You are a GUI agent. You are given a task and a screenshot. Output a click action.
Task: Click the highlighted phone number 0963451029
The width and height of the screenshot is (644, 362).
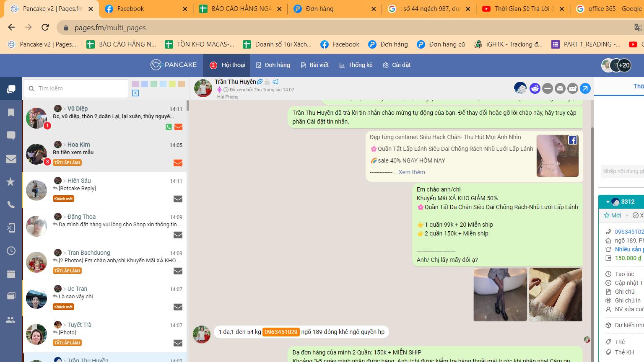[281, 332]
